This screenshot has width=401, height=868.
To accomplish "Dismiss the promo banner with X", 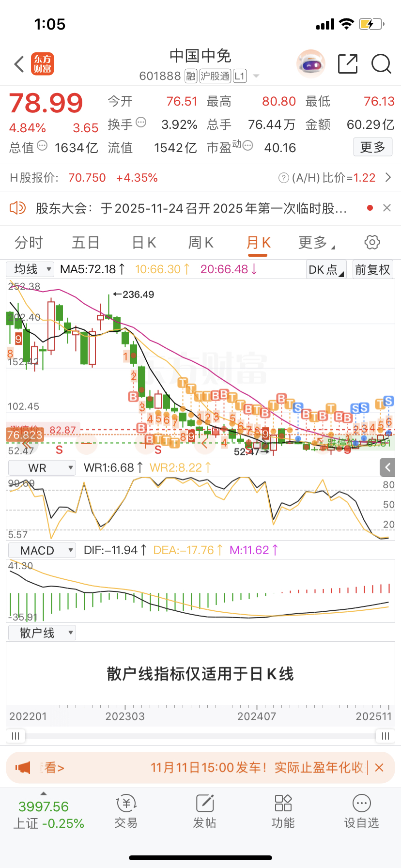I will [379, 767].
